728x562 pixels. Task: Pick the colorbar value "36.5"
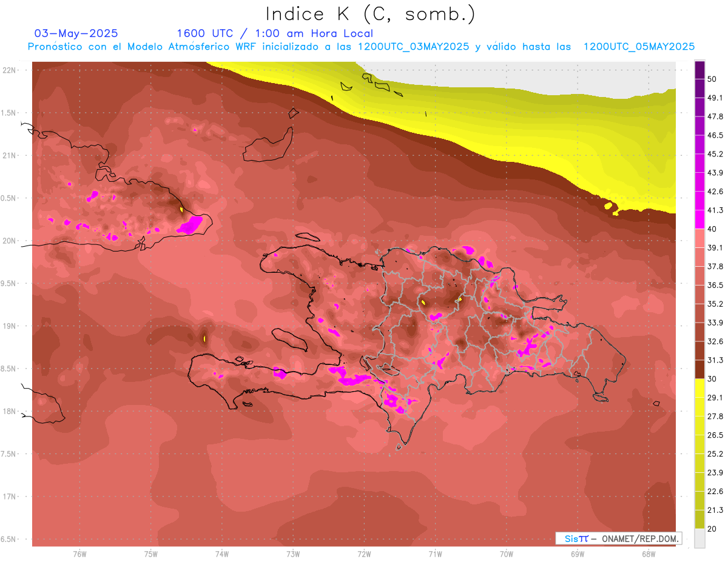click(716, 285)
